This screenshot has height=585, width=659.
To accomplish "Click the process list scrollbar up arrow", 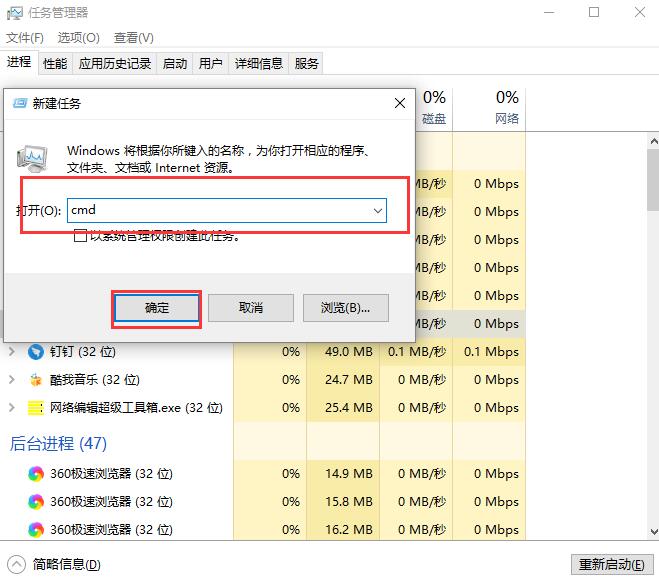I will pos(654,141).
